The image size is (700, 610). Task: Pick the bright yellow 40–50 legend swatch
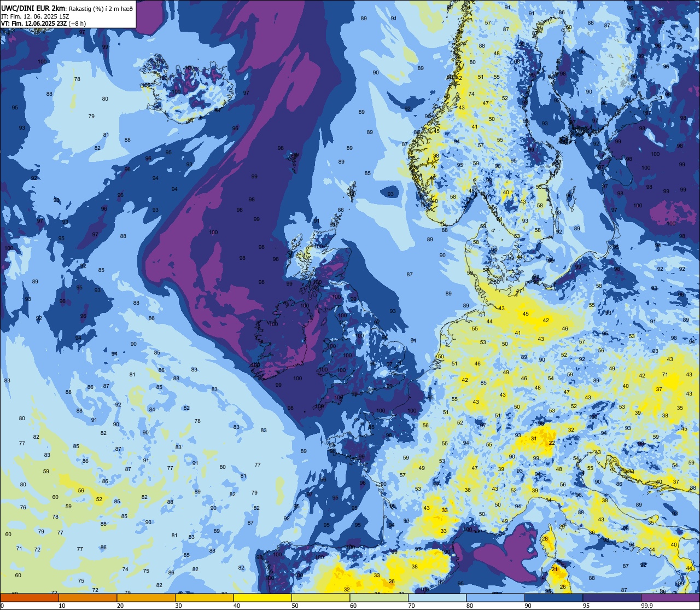[262, 598]
